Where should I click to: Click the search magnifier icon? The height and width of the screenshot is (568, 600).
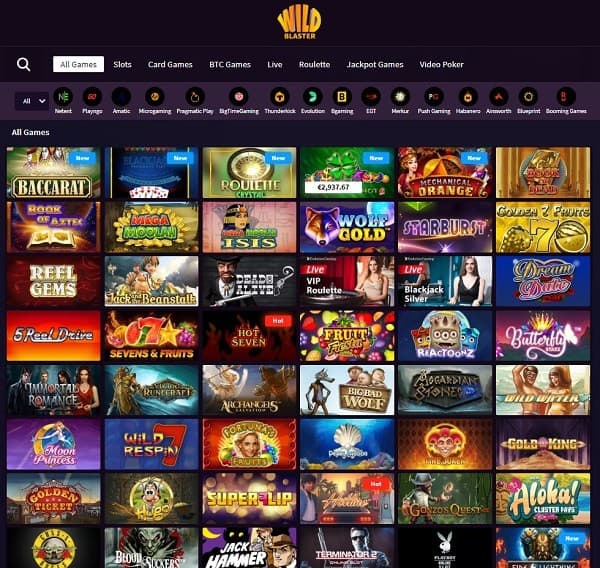pos(23,64)
